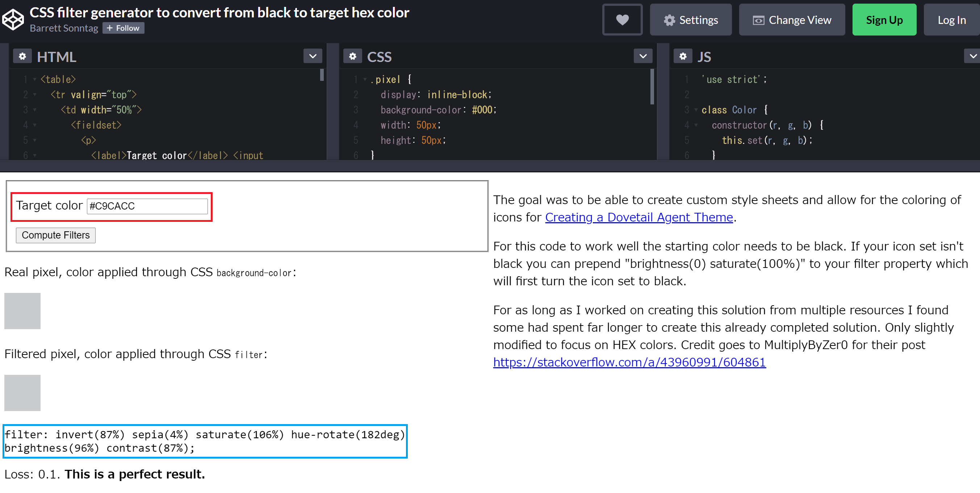Click the 'background-color: #000' CSS line
This screenshot has width=980, height=493.
(439, 110)
